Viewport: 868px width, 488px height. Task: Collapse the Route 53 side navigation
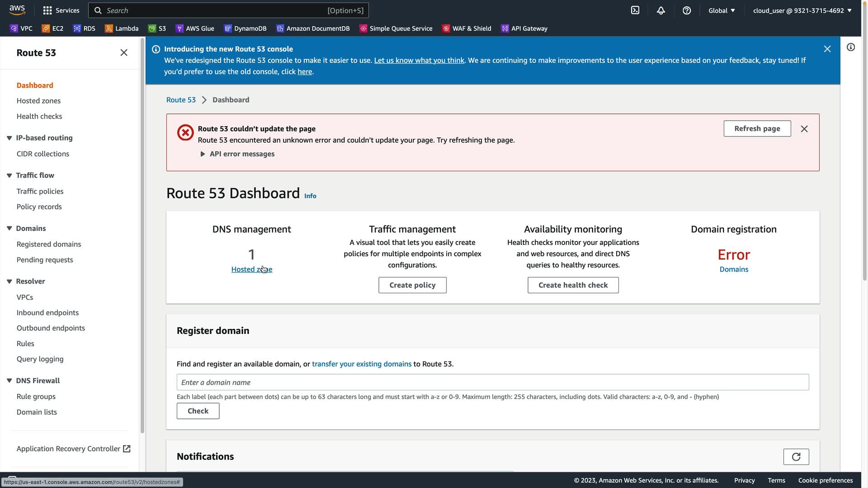(x=124, y=53)
